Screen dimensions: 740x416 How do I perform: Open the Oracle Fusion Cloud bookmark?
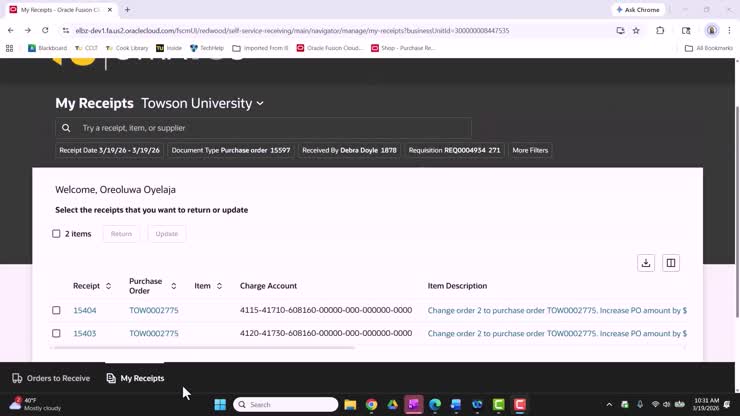(330, 48)
